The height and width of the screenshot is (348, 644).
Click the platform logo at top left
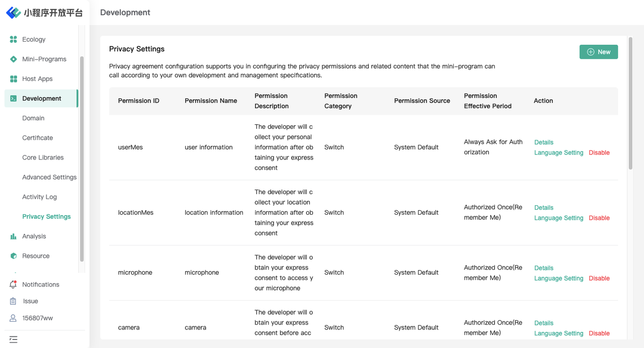pyautogui.click(x=44, y=13)
